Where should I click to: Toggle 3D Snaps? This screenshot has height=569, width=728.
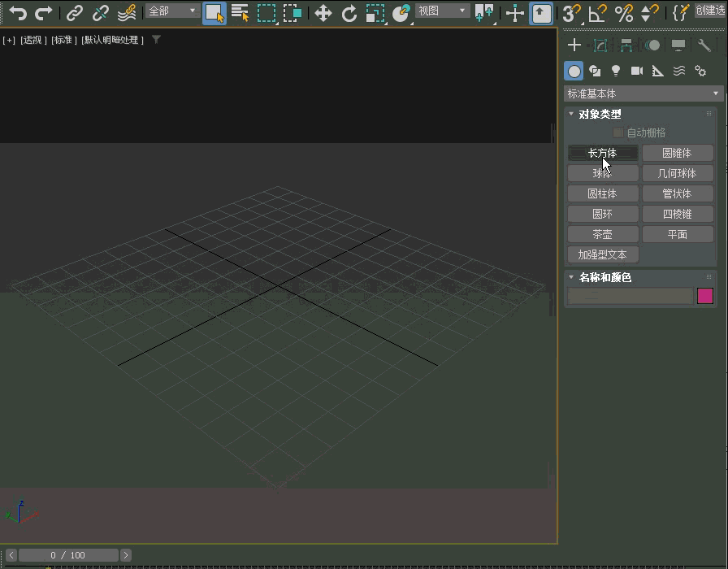point(571,13)
